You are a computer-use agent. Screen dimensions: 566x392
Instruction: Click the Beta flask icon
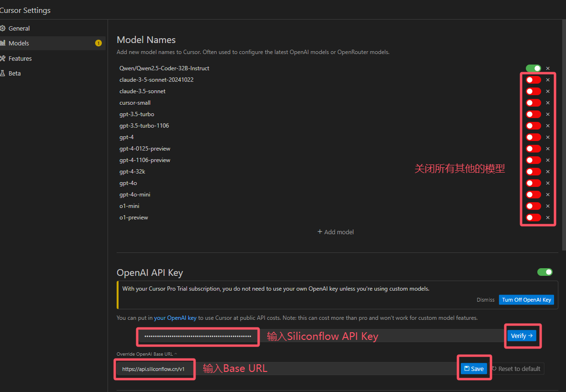[2, 73]
